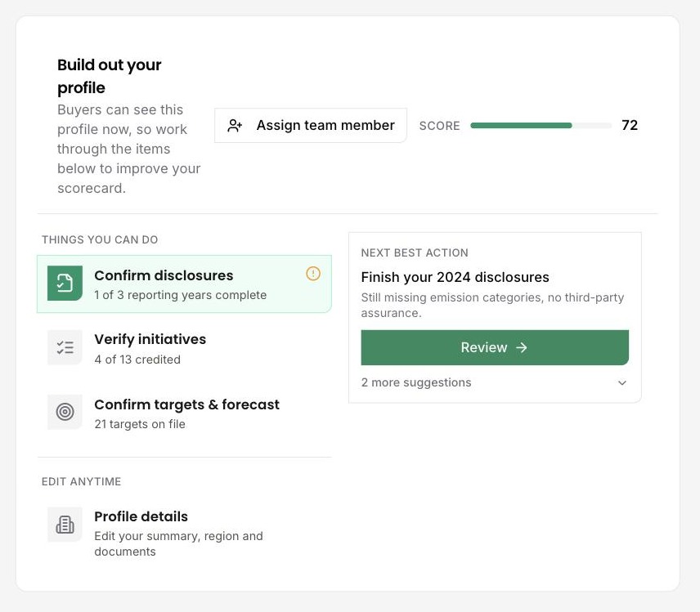The height and width of the screenshot is (612, 700).
Task: Click the orange warning icon on Confirm disclosures
Action: (313, 274)
